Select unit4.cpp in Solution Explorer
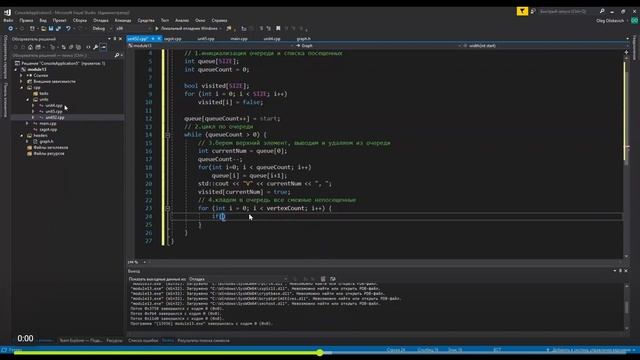This screenshot has height=360, width=640. (x=54, y=106)
